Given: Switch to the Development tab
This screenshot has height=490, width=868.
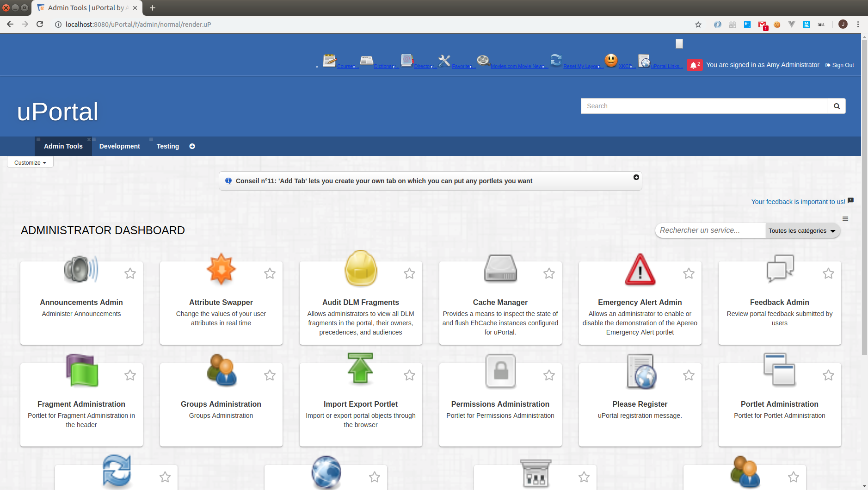Looking at the screenshot, I should [119, 146].
